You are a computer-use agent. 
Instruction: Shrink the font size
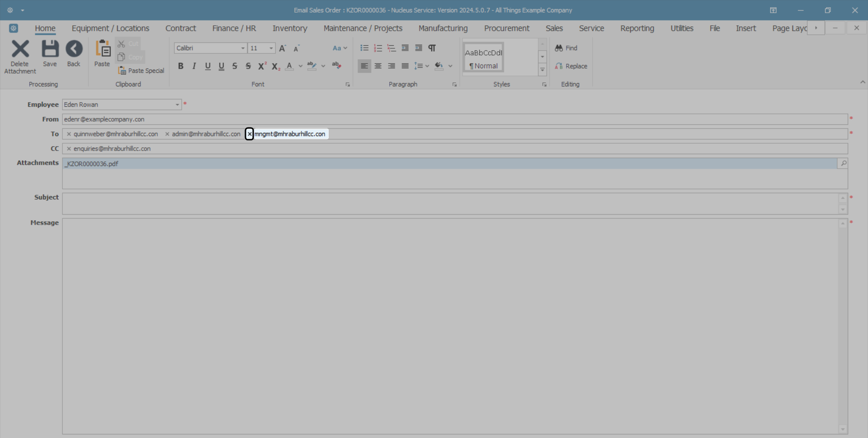tap(297, 48)
